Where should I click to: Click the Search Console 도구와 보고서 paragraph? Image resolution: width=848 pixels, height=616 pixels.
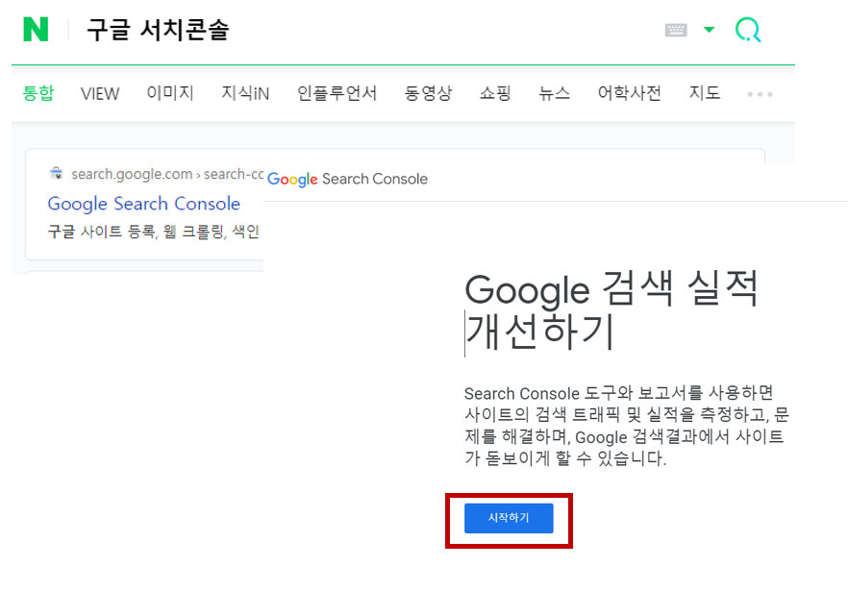point(627,426)
